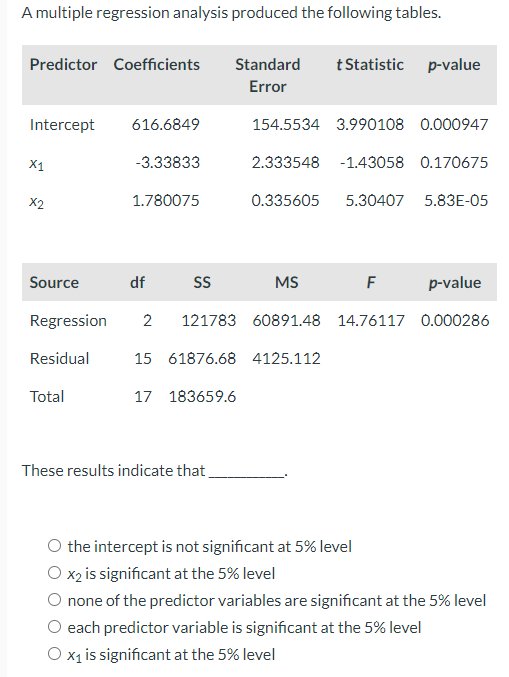
Task: Click the t statistic 3.990108
Action: pyautogui.click(x=370, y=124)
